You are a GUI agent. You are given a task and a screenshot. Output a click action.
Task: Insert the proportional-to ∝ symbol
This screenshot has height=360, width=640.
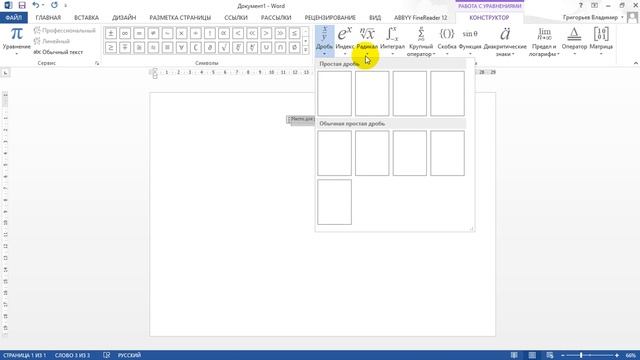pyautogui.click(x=224, y=33)
